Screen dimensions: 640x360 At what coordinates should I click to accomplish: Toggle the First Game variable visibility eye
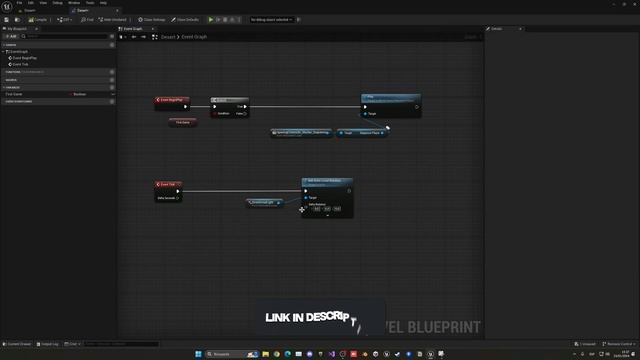(x=113, y=94)
